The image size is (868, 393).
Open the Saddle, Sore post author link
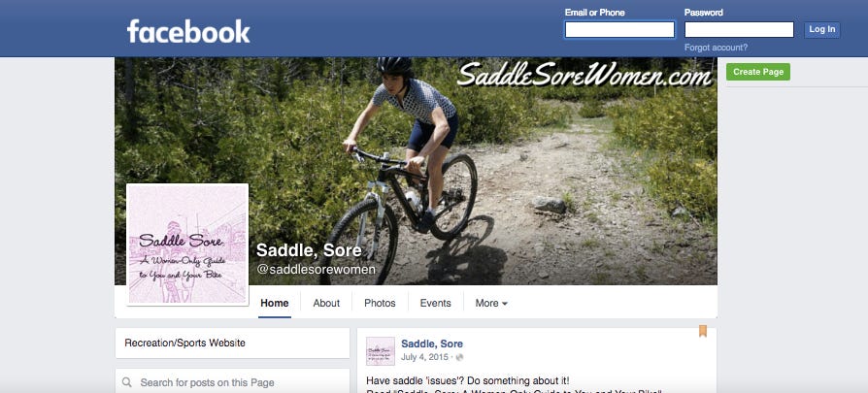(432, 344)
